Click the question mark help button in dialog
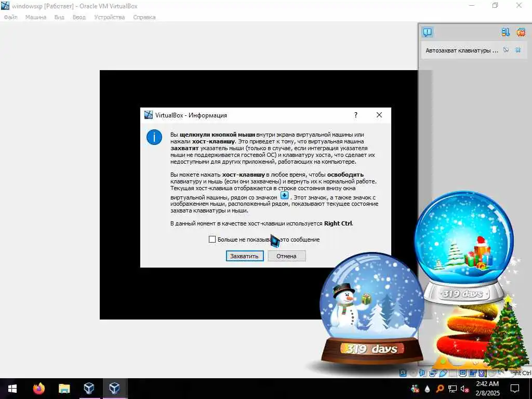This screenshot has height=399, width=532. [x=355, y=115]
